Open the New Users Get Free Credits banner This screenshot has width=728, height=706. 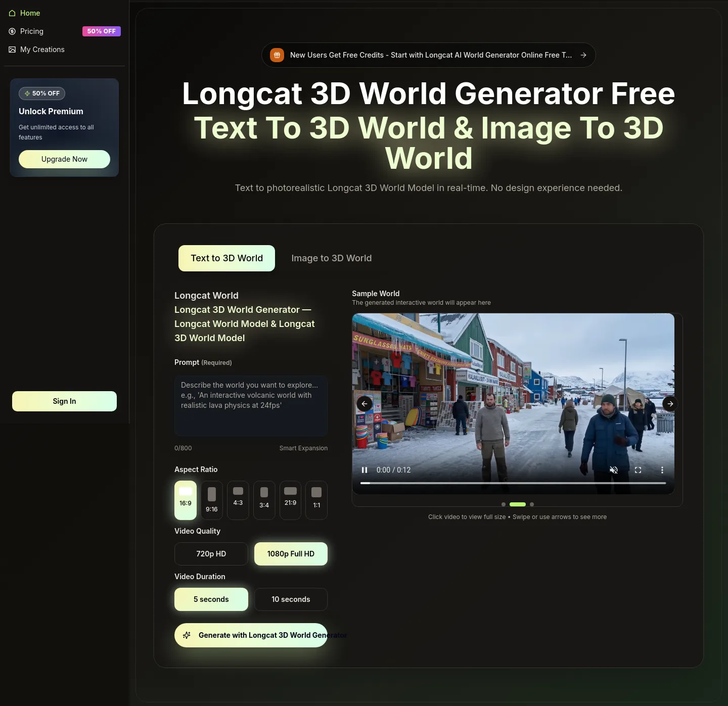click(429, 55)
